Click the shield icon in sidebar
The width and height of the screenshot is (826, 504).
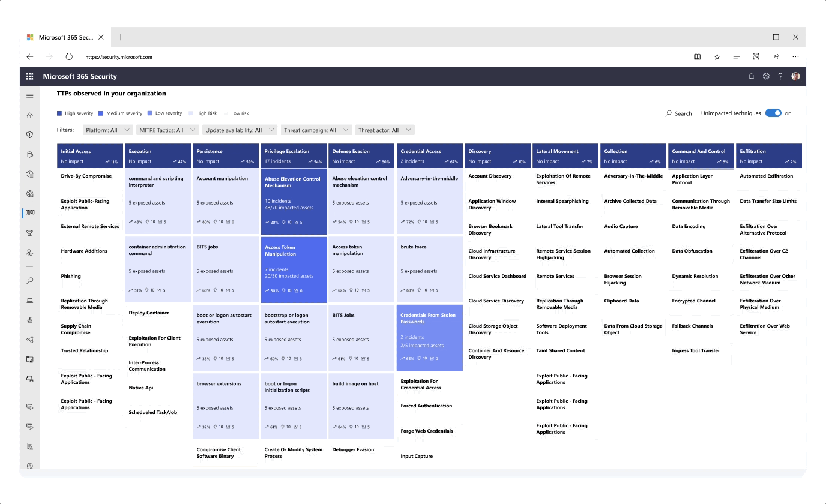(x=30, y=135)
